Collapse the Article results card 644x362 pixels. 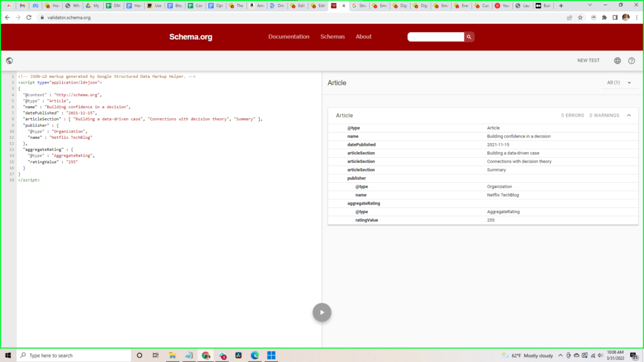pyautogui.click(x=629, y=116)
